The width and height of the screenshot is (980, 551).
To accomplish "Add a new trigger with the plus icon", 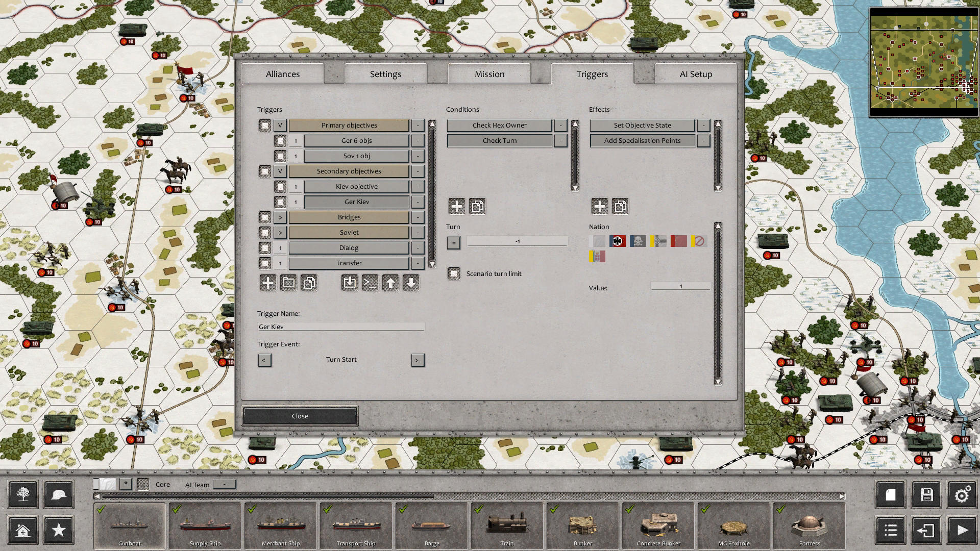I will (267, 283).
